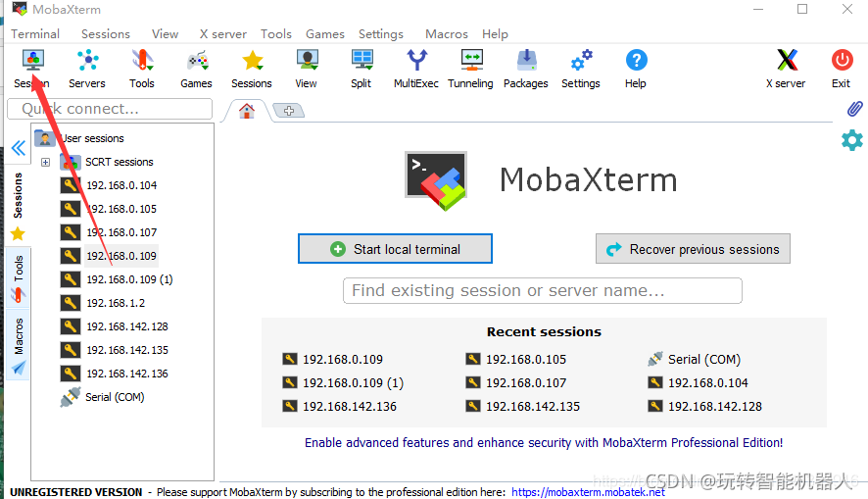868x499 pixels.
Task: Select session 192.168.142.128 in sidebar tree
Action: click(x=115, y=326)
